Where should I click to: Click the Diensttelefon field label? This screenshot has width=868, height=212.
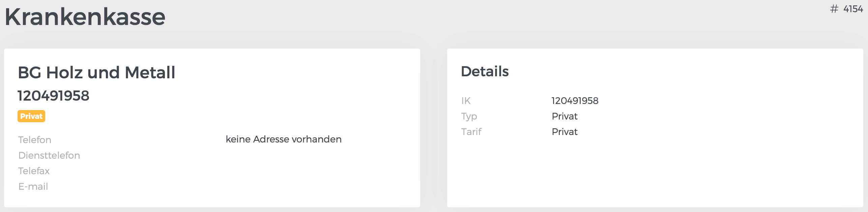[49, 155]
